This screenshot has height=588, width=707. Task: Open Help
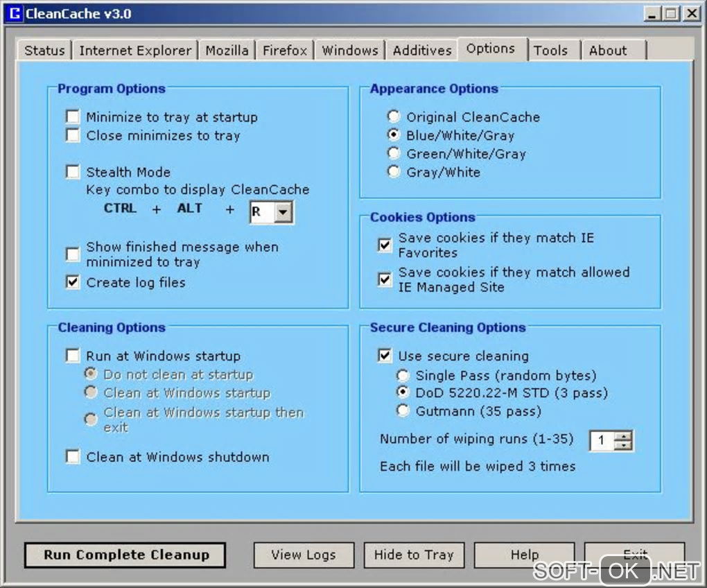[525, 555]
